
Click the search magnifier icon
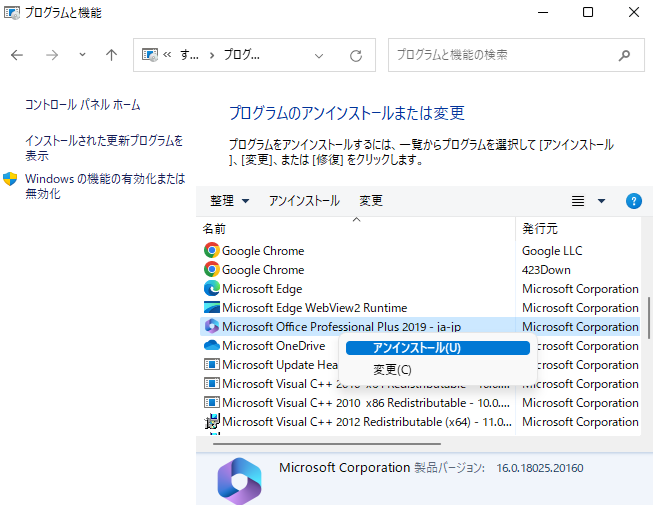tap(624, 55)
